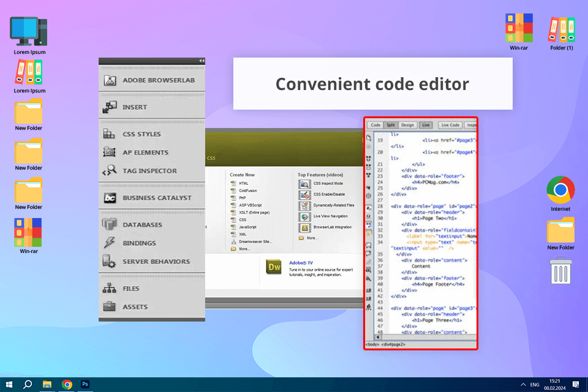
Task: Toggle the Live Code button
Action: 450,125
